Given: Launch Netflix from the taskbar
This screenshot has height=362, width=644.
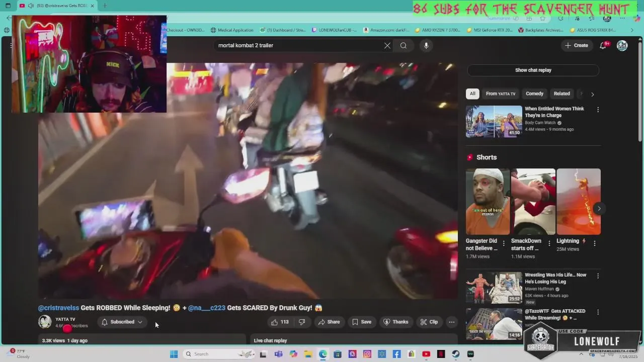Looking at the screenshot, I should tap(441, 354).
